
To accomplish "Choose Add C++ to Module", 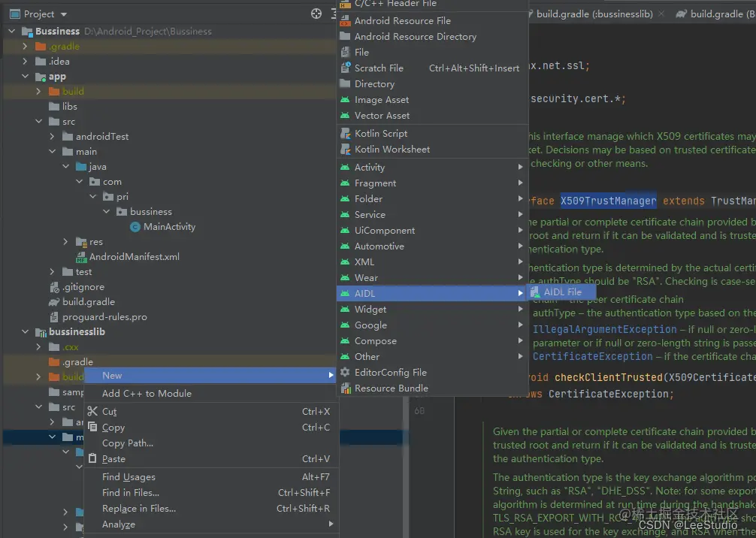I will point(210,394).
